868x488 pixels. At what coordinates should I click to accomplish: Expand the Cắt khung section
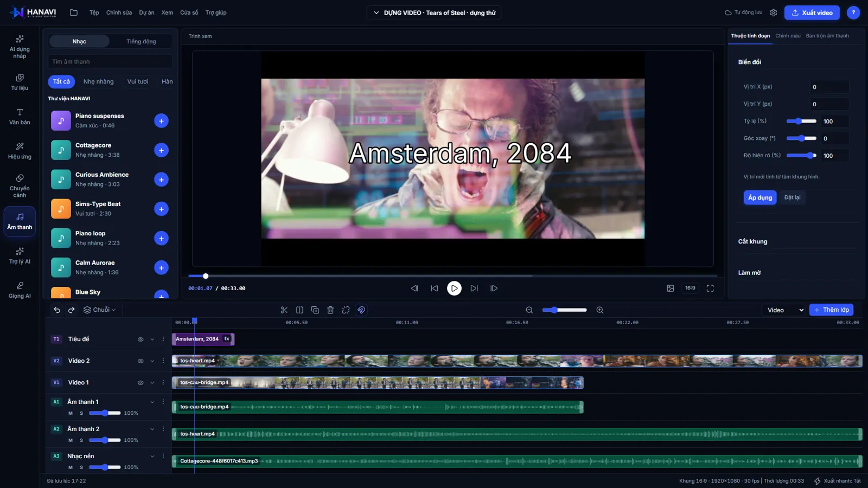[796, 241]
